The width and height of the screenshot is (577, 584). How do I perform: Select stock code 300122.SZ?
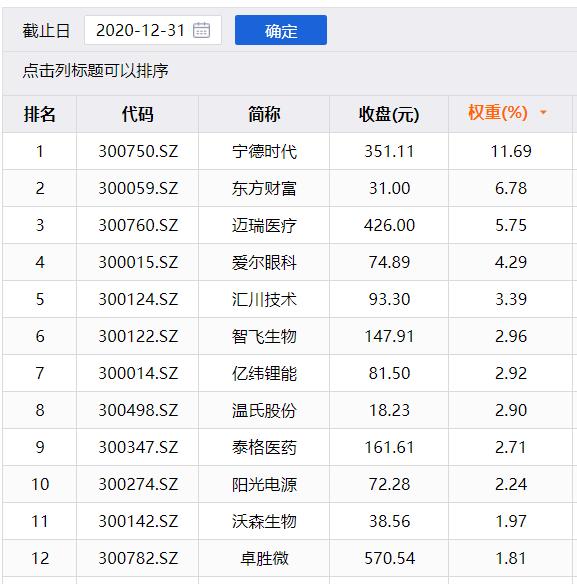pyautogui.click(x=138, y=336)
